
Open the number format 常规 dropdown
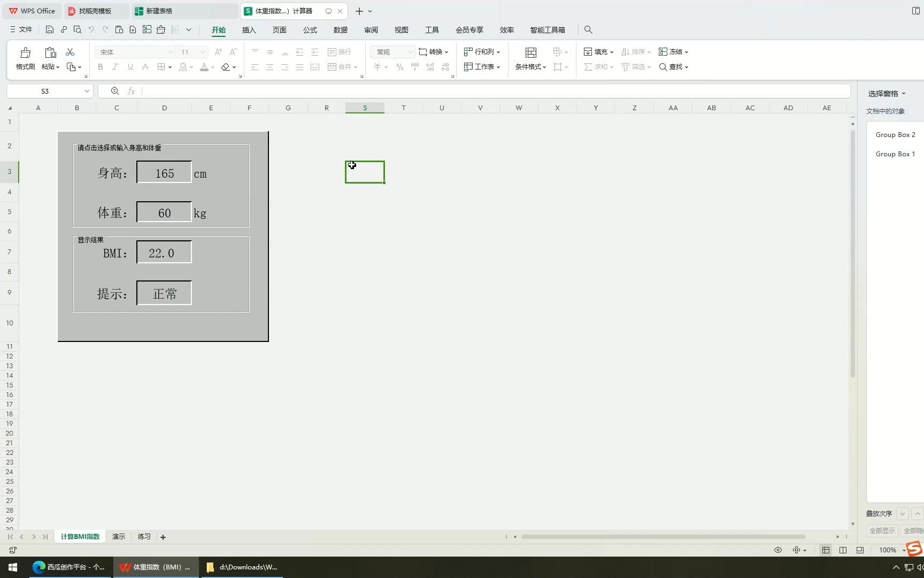click(x=410, y=52)
